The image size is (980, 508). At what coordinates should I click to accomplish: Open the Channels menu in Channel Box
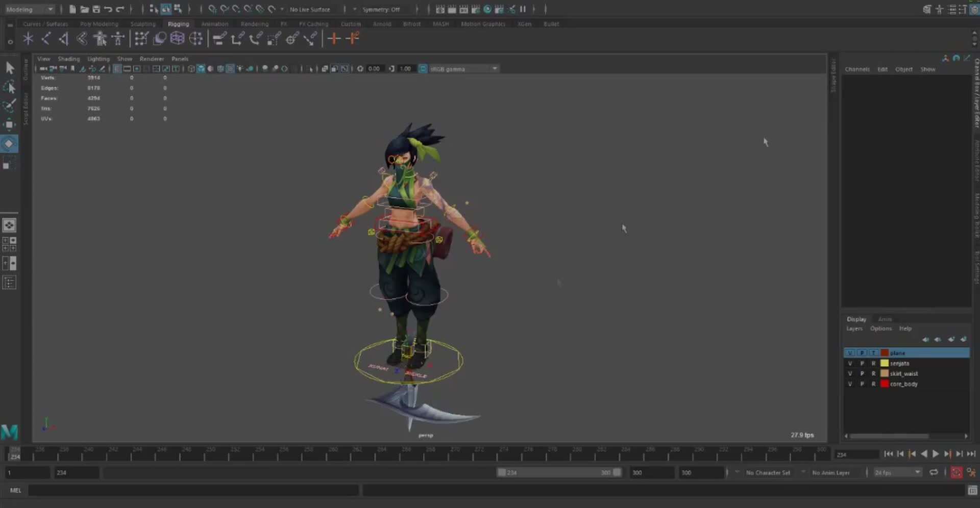[x=857, y=69]
